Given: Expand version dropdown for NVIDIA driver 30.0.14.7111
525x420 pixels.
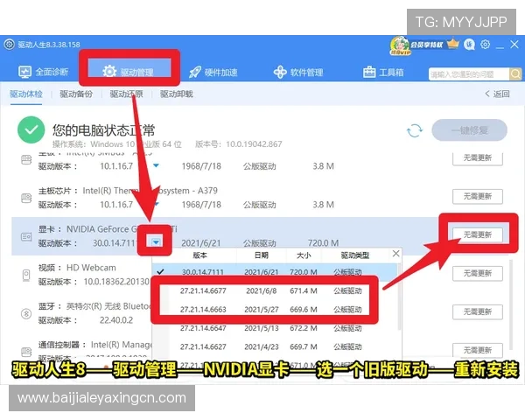Looking at the screenshot, I should 156,242.
